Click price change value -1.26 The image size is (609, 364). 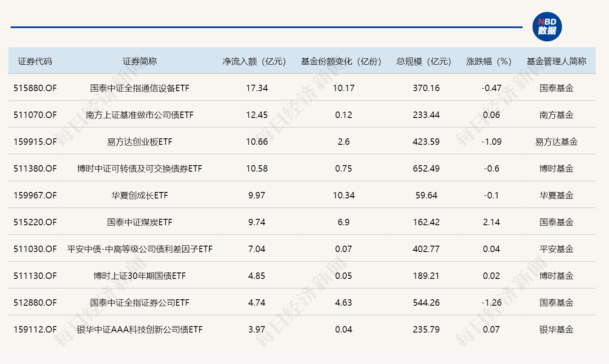coord(491,303)
